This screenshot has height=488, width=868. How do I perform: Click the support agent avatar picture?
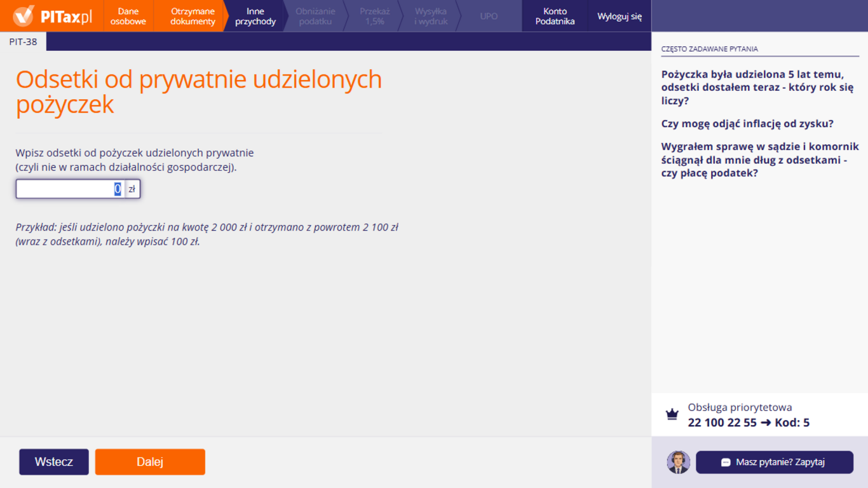click(677, 462)
